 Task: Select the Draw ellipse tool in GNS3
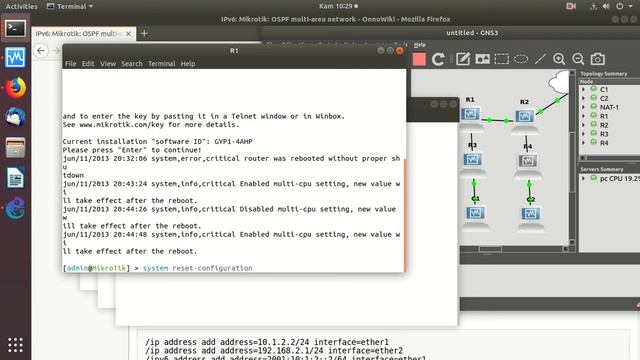tap(521, 59)
